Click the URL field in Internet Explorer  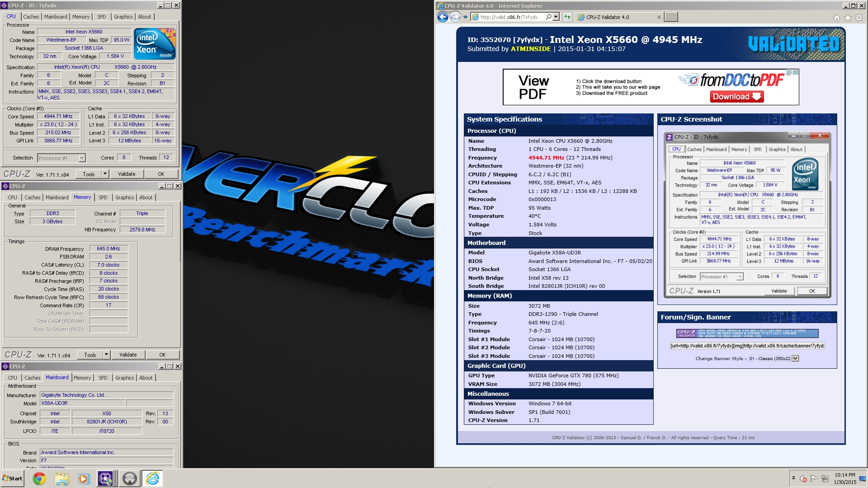(511, 17)
